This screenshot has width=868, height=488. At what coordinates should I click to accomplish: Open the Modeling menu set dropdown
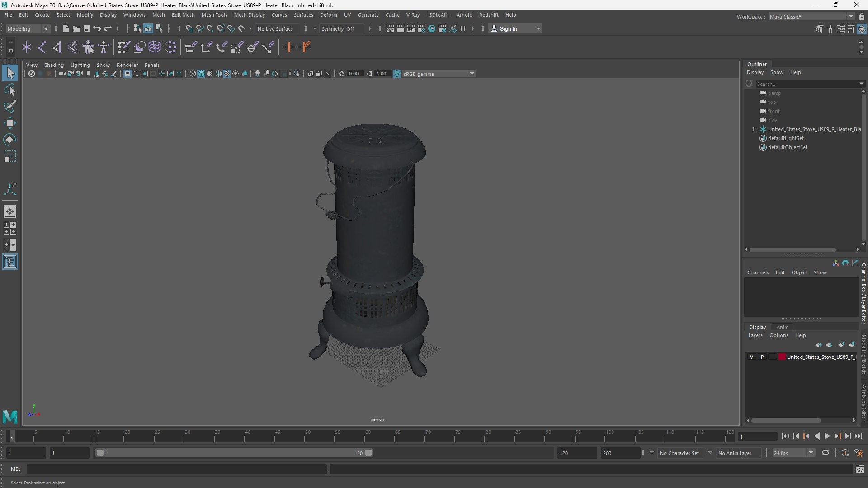28,28
